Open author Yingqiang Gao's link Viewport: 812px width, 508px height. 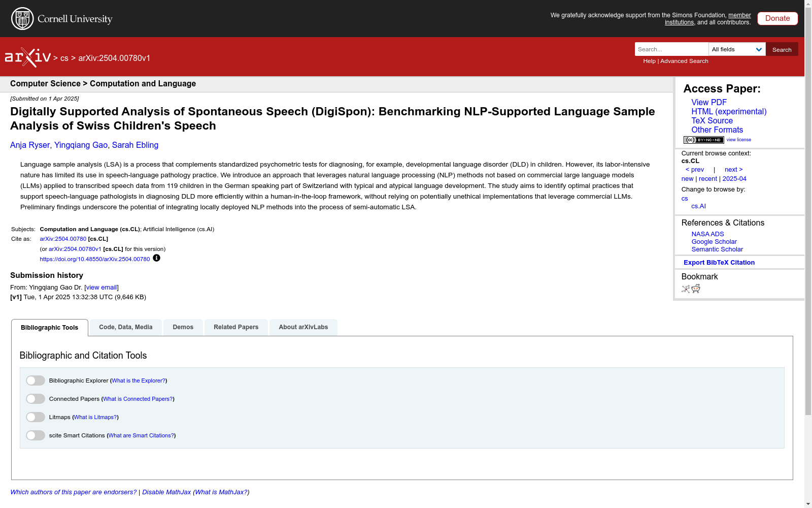pyautogui.click(x=81, y=145)
